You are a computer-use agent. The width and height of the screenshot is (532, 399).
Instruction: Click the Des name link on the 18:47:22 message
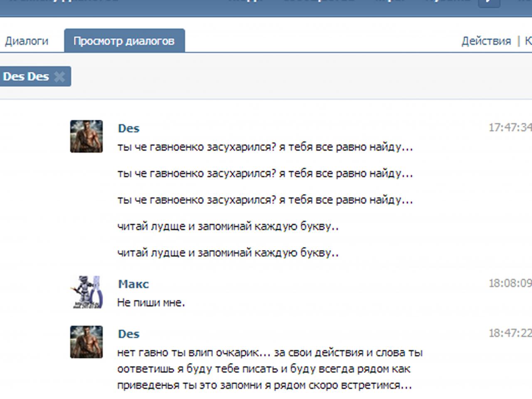pos(128,334)
